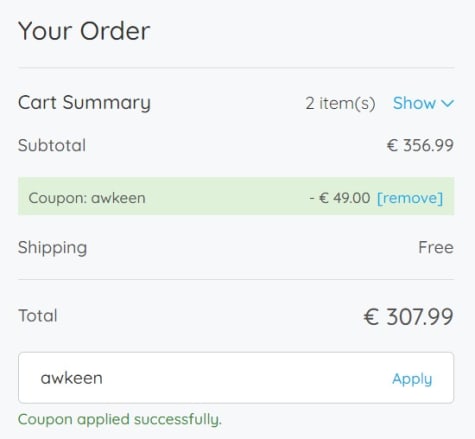Screen dimensions: 475x439
Task: Click the Total label
Action: pos(38,316)
